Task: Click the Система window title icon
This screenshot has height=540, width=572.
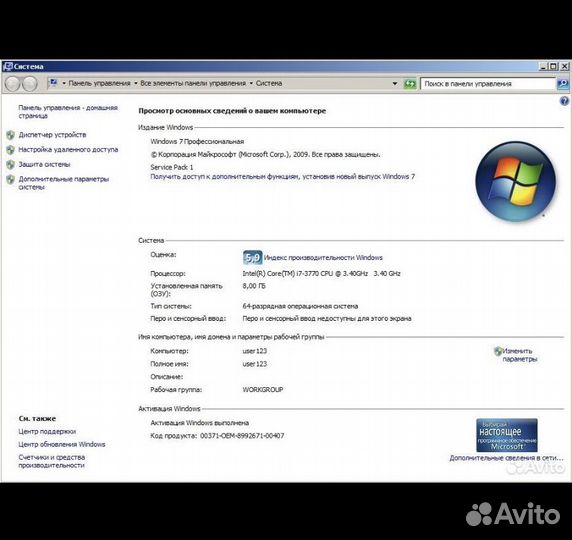Action: coord(7,66)
